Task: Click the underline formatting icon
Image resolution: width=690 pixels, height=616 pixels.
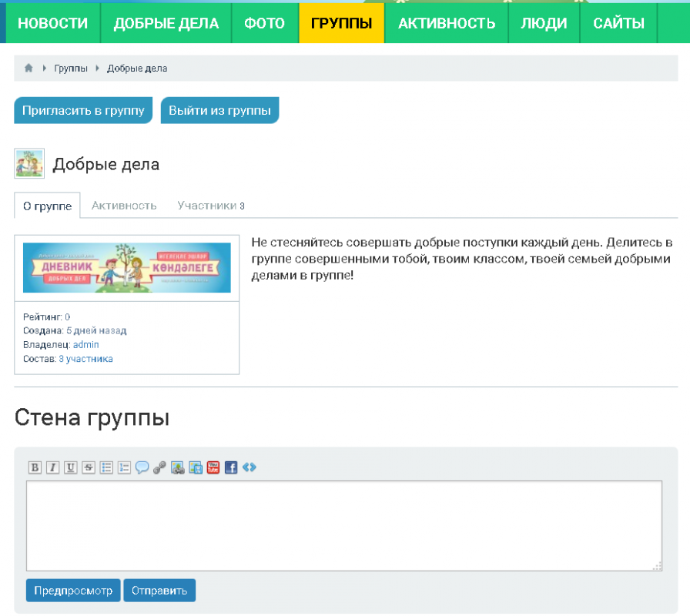Action: pyautogui.click(x=70, y=467)
